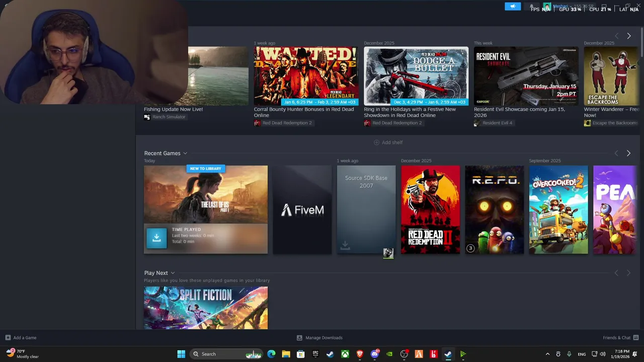644x362 pixels.
Task: Click Resident Evil 4 game icon
Action: (x=477, y=123)
